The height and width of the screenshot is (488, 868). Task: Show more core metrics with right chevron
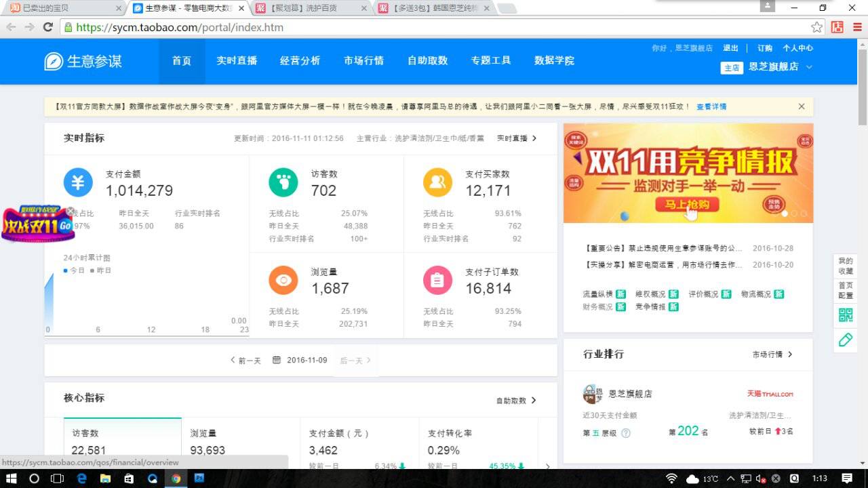[548, 466]
